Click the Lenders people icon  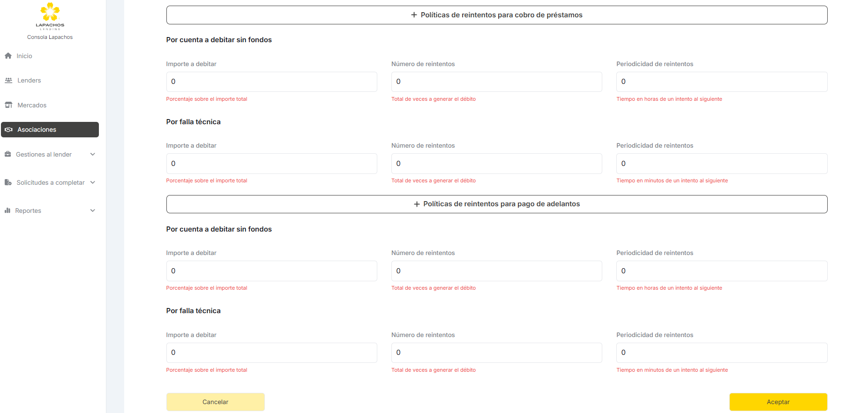coord(8,80)
